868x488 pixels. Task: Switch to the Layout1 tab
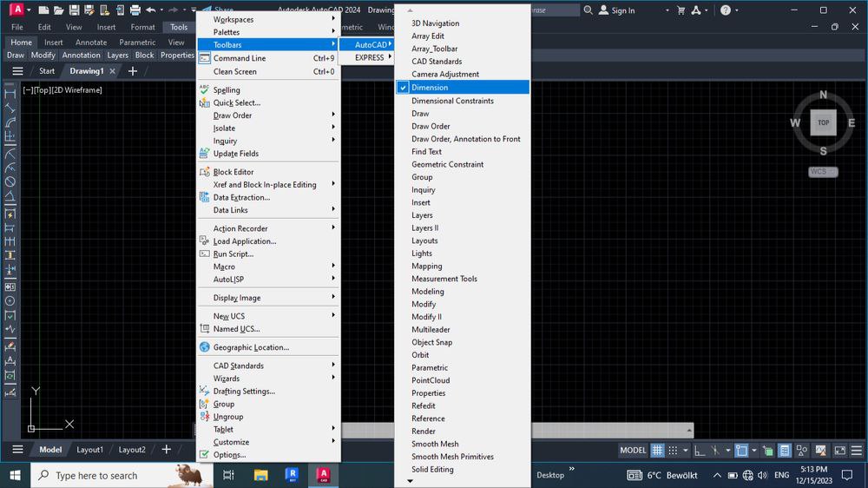[x=89, y=450]
